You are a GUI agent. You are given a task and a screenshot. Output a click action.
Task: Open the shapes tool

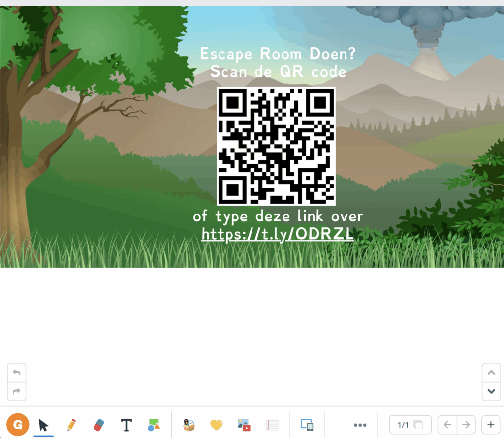tap(154, 425)
